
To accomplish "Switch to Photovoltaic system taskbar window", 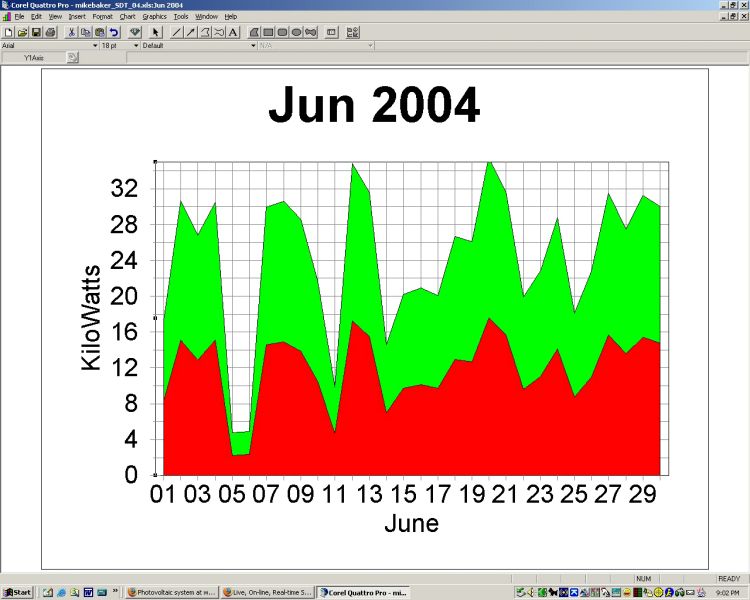I will pyautogui.click(x=172, y=593).
